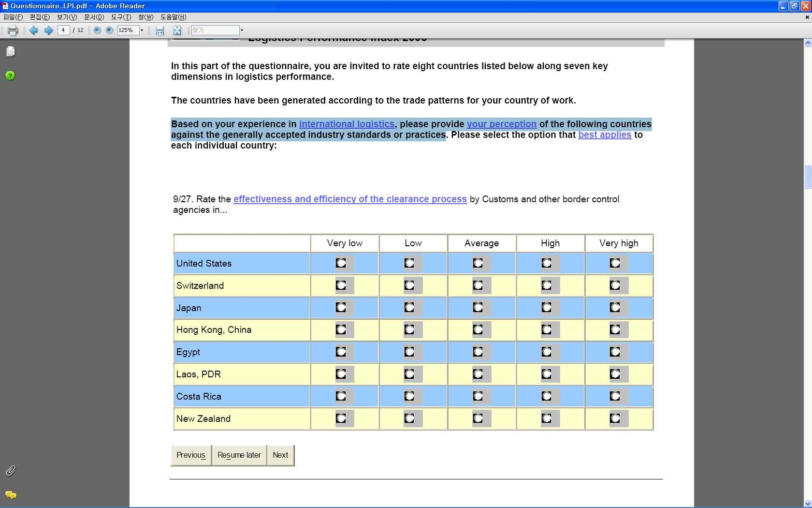Screen dimensions: 812x508
Task: Click the New Zealand row label
Action: (x=203, y=418)
